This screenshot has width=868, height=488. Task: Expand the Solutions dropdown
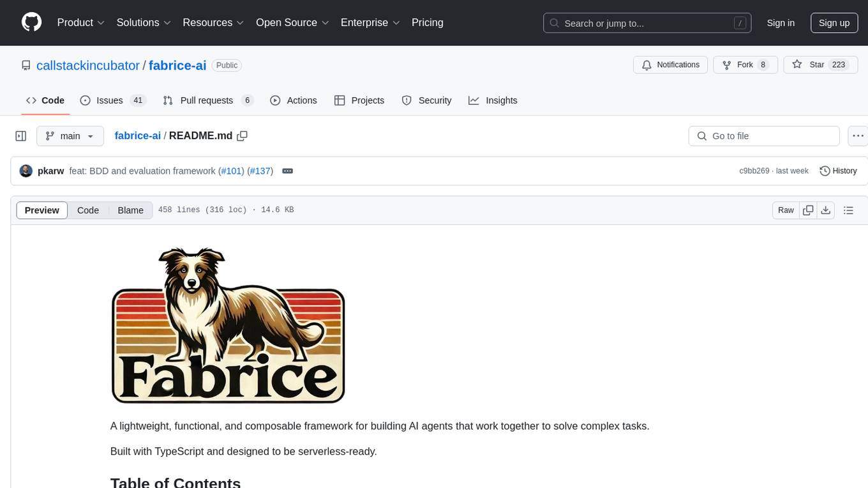tap(144, 22)
